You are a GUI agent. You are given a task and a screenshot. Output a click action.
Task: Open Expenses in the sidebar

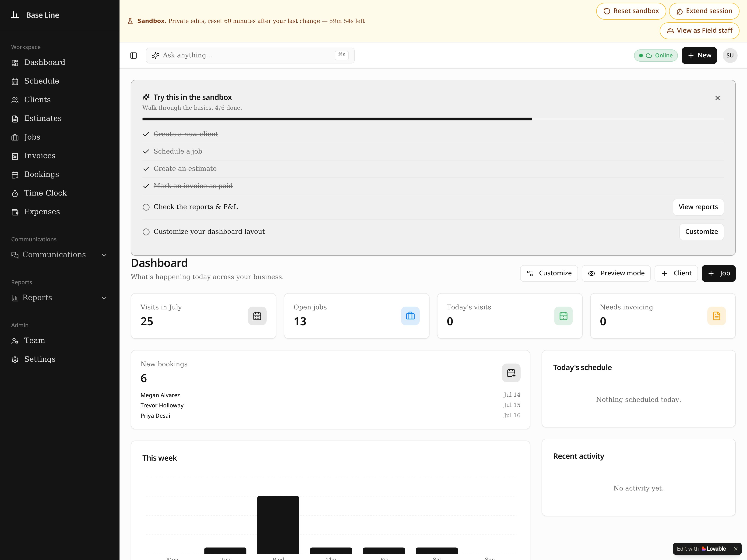click(x=60, y=212)
